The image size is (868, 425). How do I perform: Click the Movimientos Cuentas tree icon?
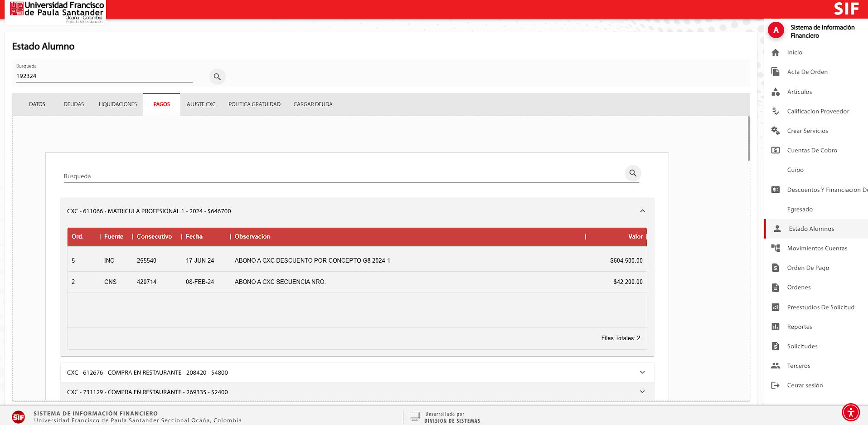tap(776, 248)
